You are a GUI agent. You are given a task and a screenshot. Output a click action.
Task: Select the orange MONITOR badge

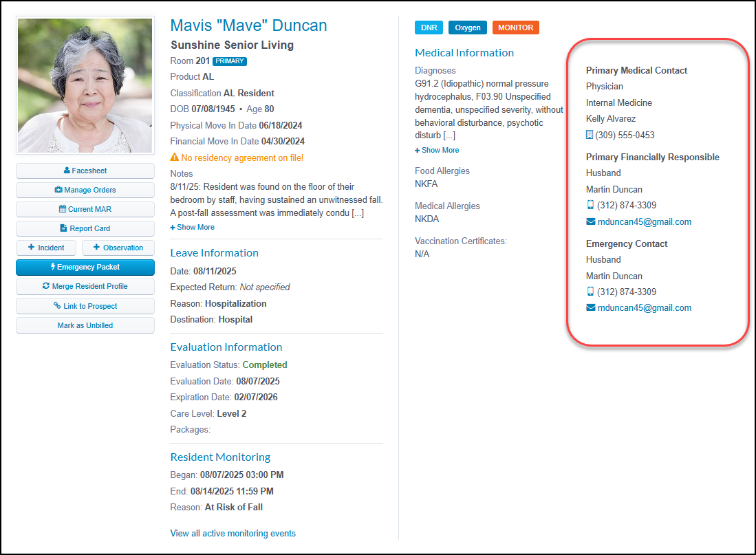[x=515, y=28]
